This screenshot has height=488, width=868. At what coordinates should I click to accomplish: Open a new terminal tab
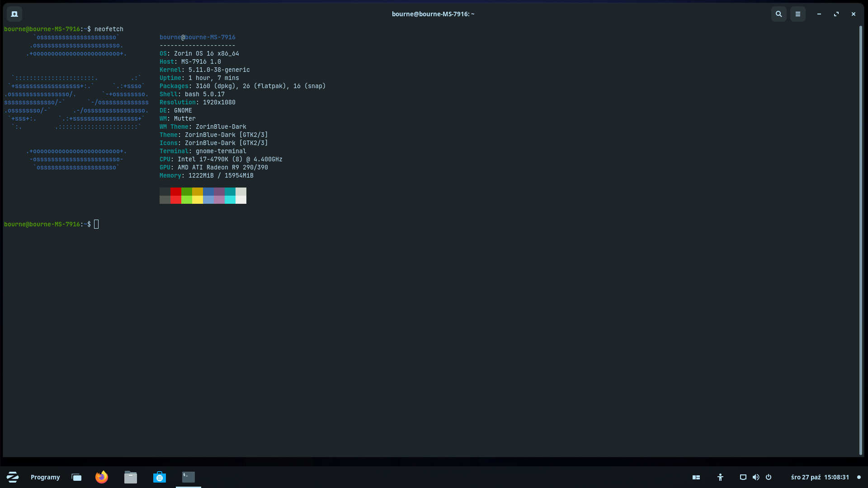[x=14, y=14]
